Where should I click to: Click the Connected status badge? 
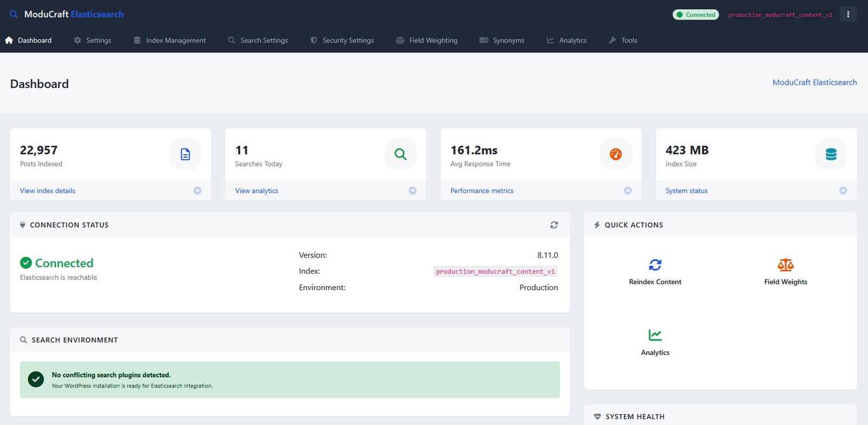(695, 15)
